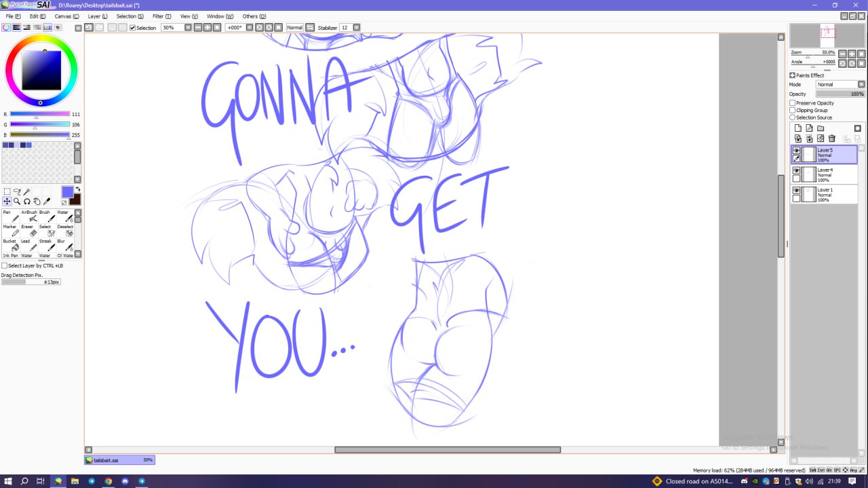The image size is (868, 488).
Task: Click the eyedropper color picker tool
Action: point(47,202)
